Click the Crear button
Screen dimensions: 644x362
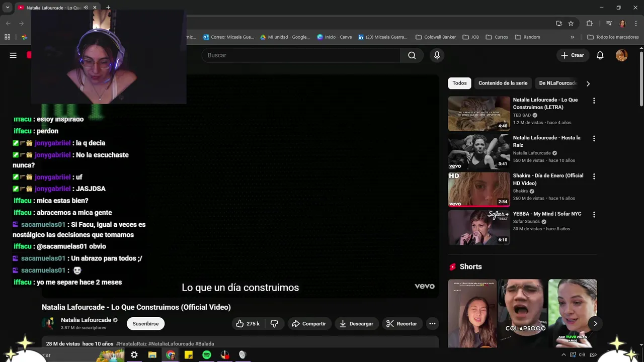coord(573,55)
